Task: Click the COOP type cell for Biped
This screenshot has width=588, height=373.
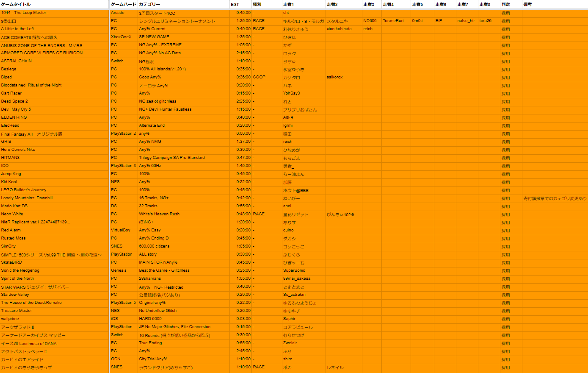Action: click(x=267, y=78)
